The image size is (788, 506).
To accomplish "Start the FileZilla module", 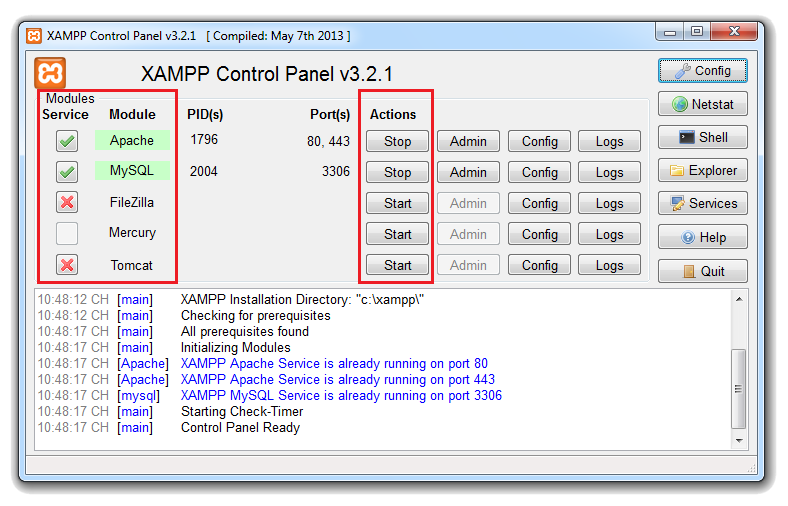I will [x=397, y=203].
